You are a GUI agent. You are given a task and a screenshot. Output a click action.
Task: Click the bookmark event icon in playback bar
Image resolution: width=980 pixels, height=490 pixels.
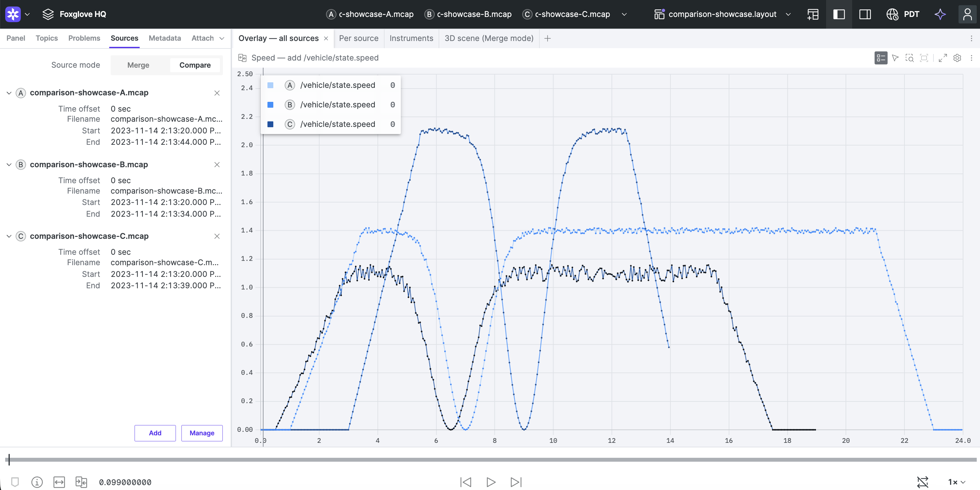[15, 482]
